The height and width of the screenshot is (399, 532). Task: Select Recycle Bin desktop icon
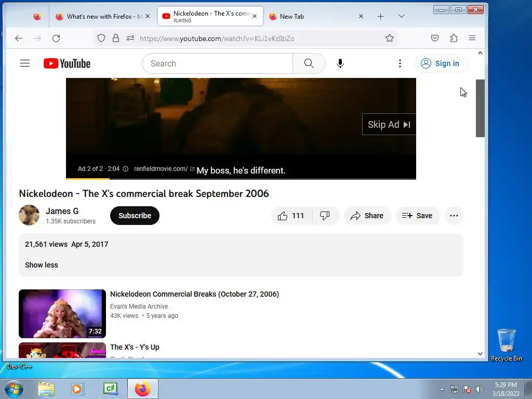point(506,345)
